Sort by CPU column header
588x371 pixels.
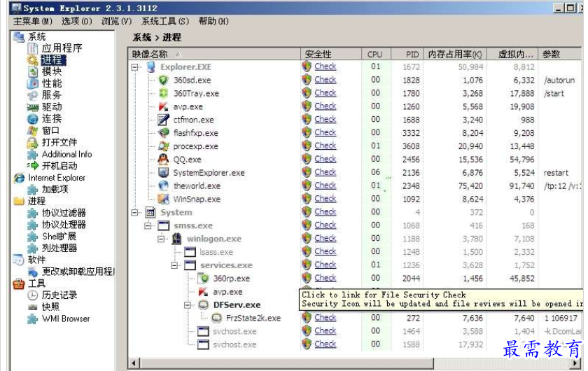tap(376, 54)
